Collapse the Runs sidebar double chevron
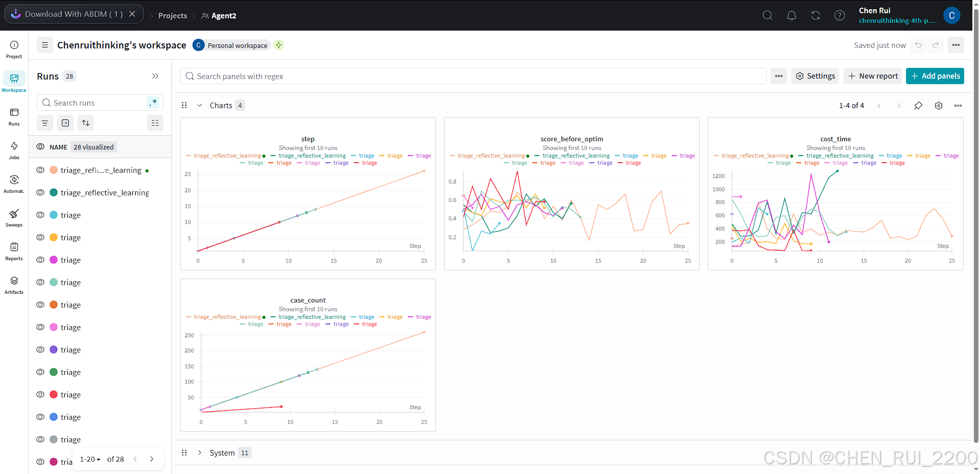The height and width of the screenshot is (474, 980). point(155,76)
